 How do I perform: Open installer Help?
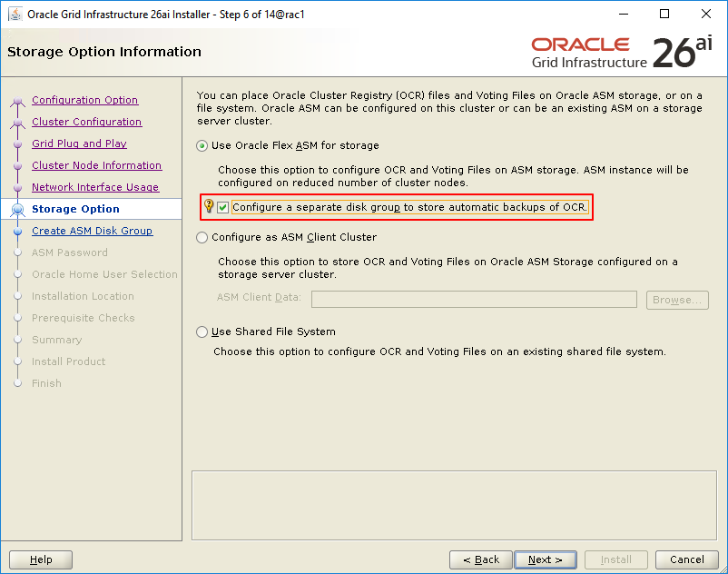[41, 559]
